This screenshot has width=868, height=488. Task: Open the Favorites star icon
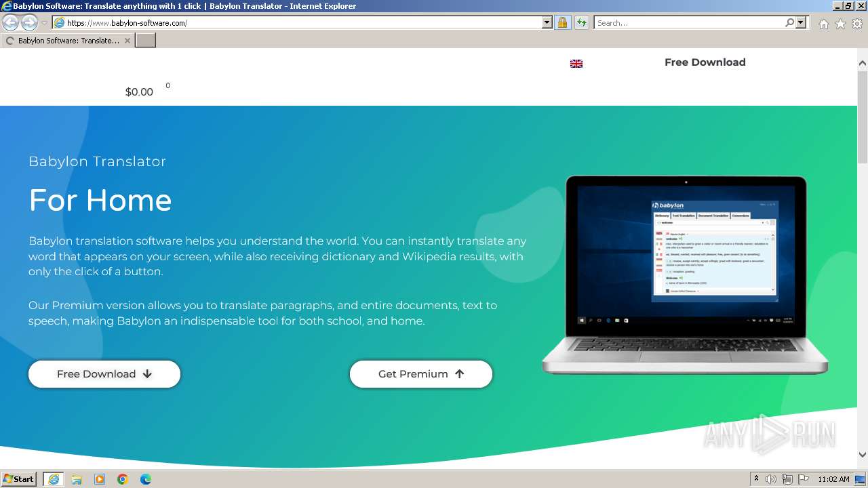point(840,24)
